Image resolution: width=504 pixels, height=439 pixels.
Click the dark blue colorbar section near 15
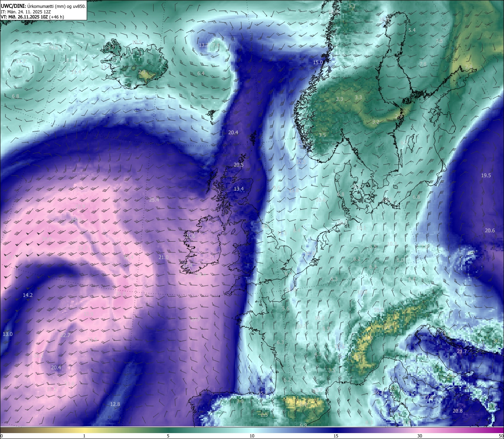pyautogui.click(x=335, y=430)
